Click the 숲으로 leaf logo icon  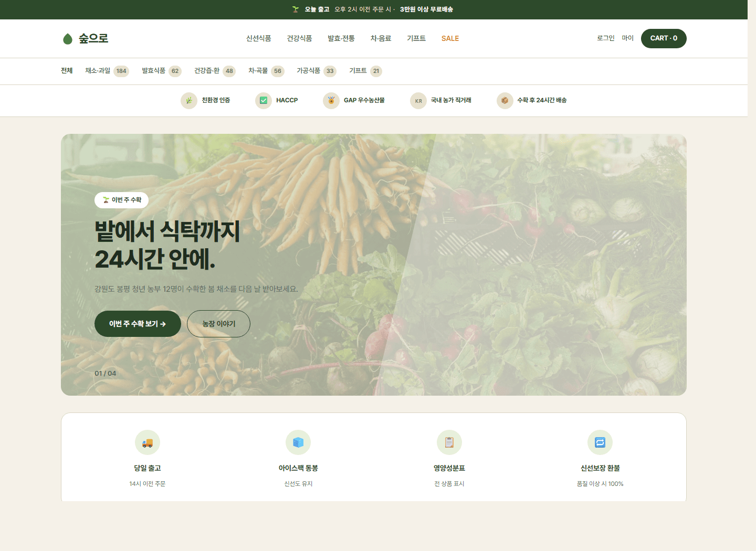pos(68,38)
